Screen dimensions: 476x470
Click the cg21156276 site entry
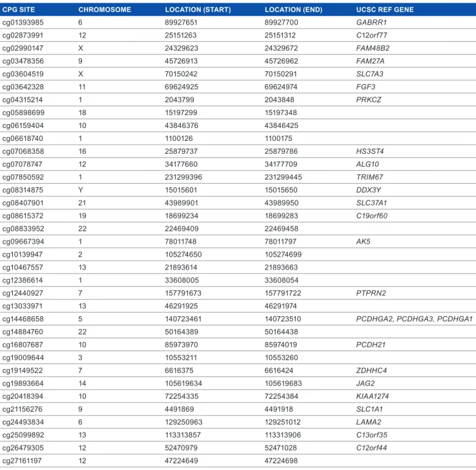(23, 409)
